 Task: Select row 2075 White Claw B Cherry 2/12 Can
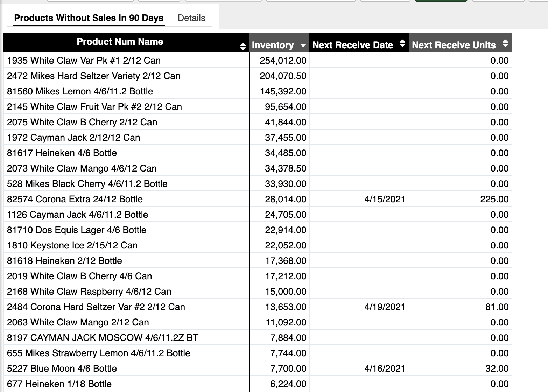coord(258,122)
